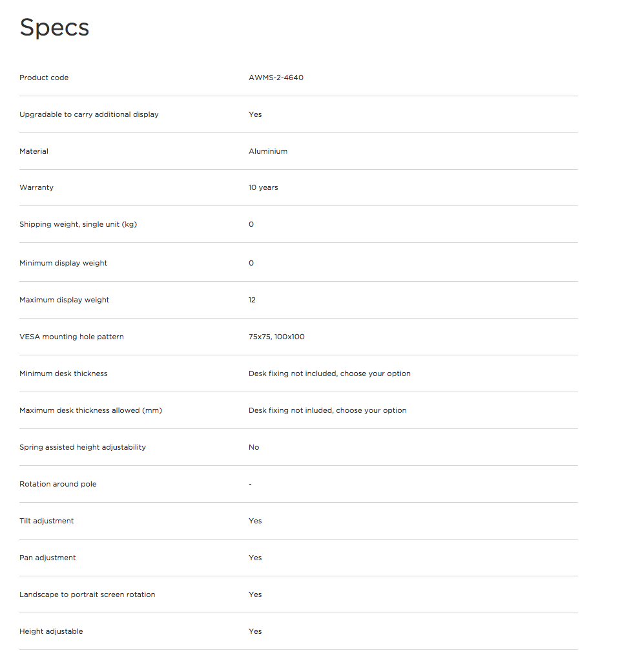Click the 10 years warranty value
Image resolution: width=620 pixels, height=672 pixels.
point(263,187)
